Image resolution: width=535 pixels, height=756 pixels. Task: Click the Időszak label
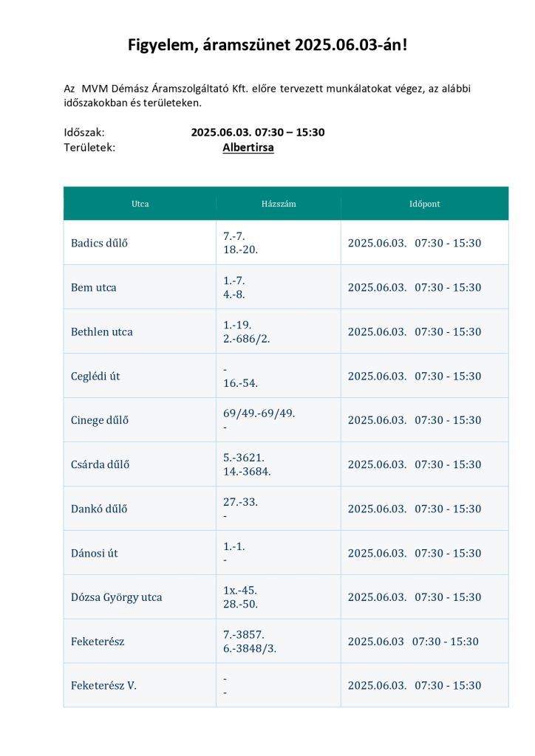[x=84, y=132]
